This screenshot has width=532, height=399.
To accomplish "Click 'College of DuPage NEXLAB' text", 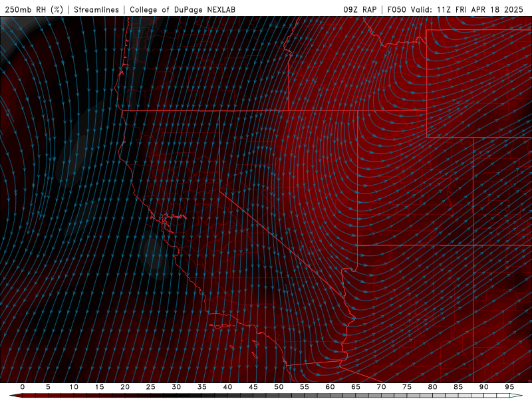I will coord(182,9).
